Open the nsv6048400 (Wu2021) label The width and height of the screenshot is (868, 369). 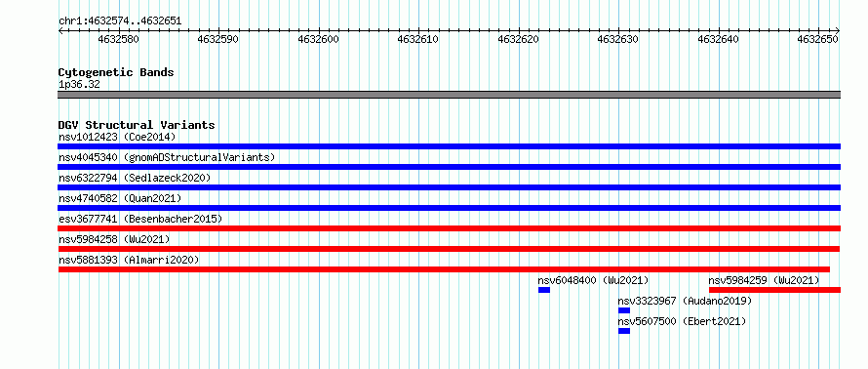593,280
